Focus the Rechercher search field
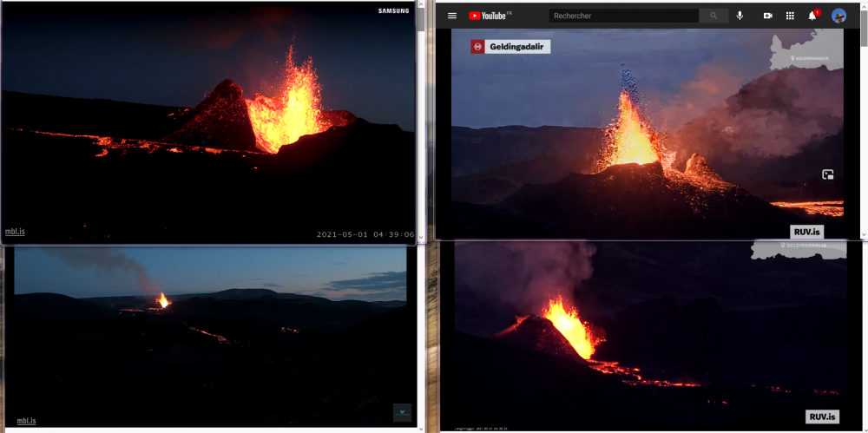This screenshot has height=433, width=868. coord(623,16)
